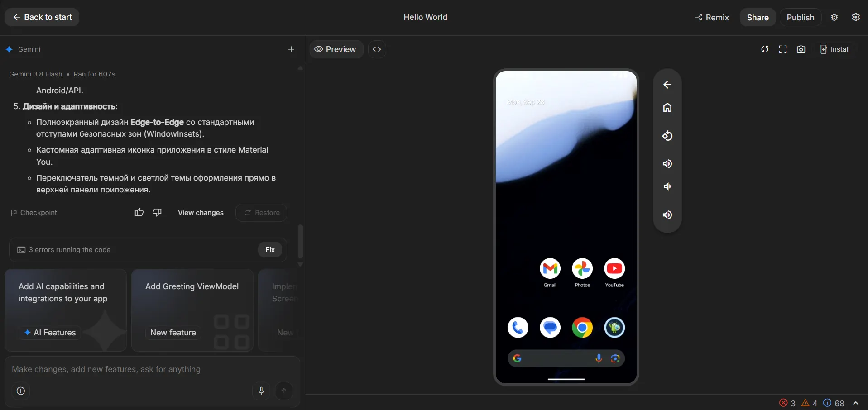Send the prompt with the up arrow
Screen dimensions: 868x410
click(284, 391)
